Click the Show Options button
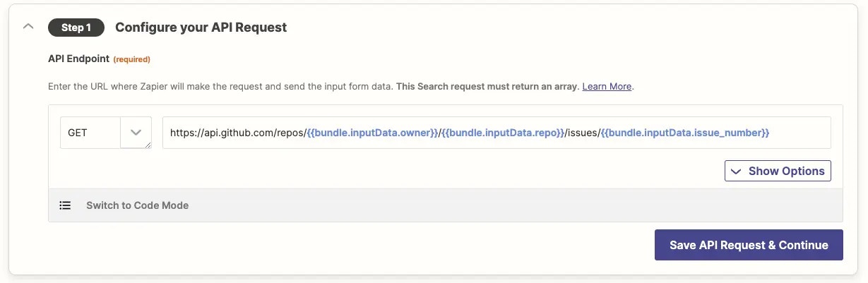The width and height of the screenshot is (868, 283). (778, 171)
